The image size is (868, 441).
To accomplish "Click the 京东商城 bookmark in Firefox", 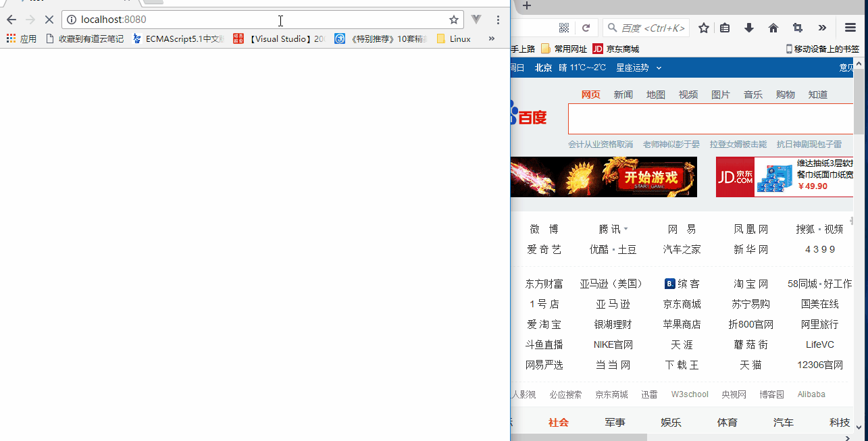I will [615, 49].
